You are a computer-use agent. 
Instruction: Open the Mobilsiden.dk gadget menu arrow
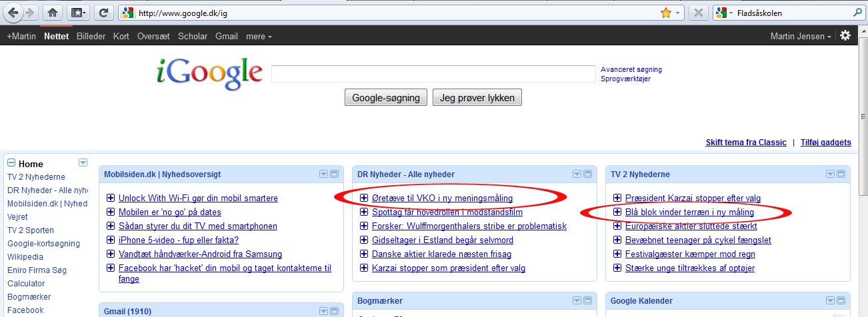(x=323, y=174)
